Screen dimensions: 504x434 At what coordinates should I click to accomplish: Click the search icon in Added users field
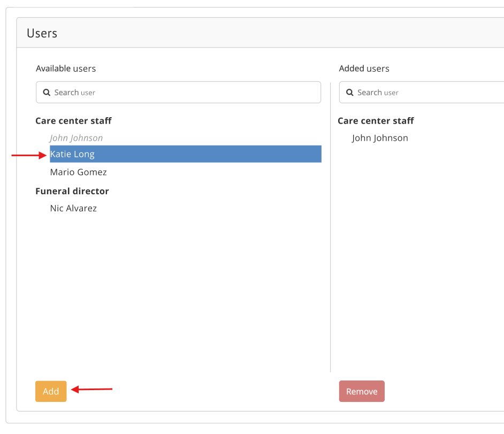pyautogui.click(x=350, y=92)
